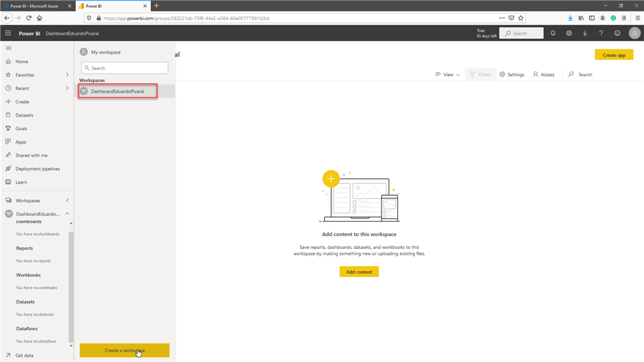Expand the Favorites flyout arrow
This screenshot has width=644, height=362.
67,74
